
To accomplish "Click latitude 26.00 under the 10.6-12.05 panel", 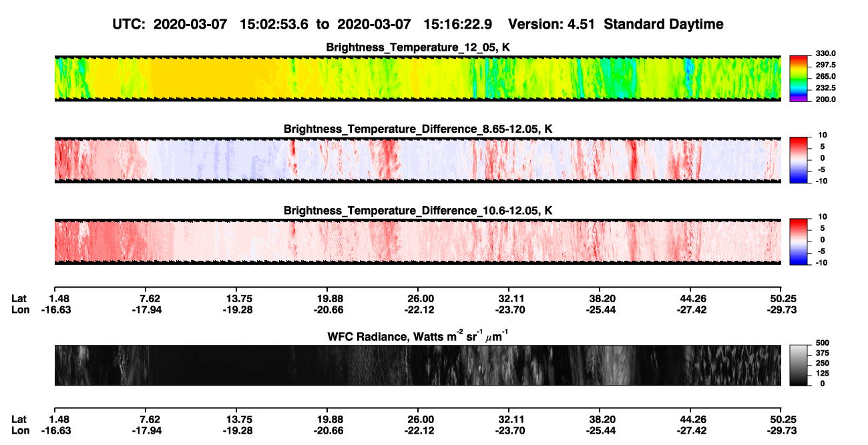I will 417,298.
